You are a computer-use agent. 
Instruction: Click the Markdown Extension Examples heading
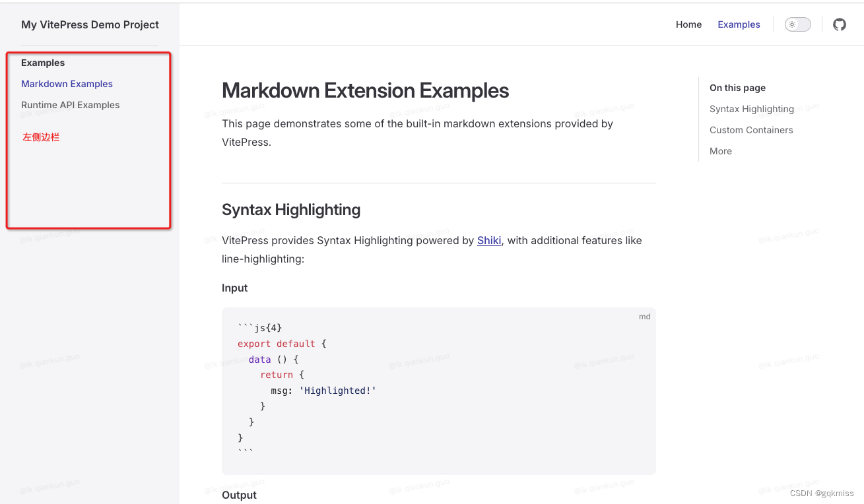pyautogui.click(x=365, y=90)
